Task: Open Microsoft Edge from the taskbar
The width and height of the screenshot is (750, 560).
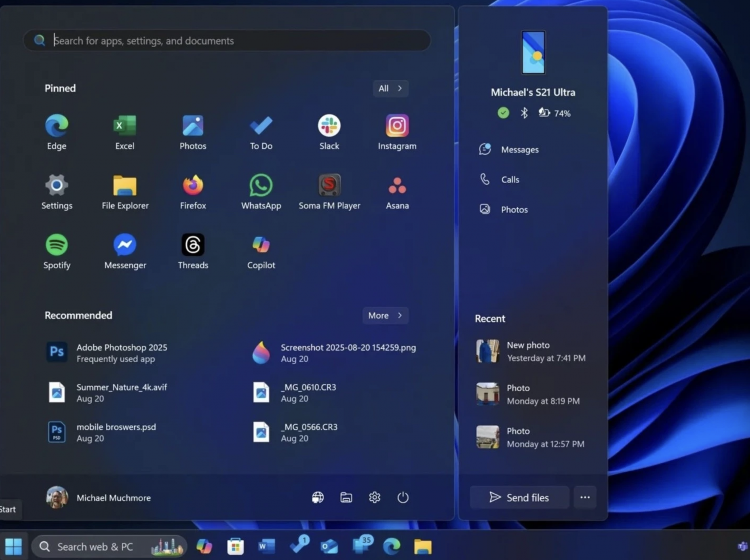Action: [x=392, y=546]
